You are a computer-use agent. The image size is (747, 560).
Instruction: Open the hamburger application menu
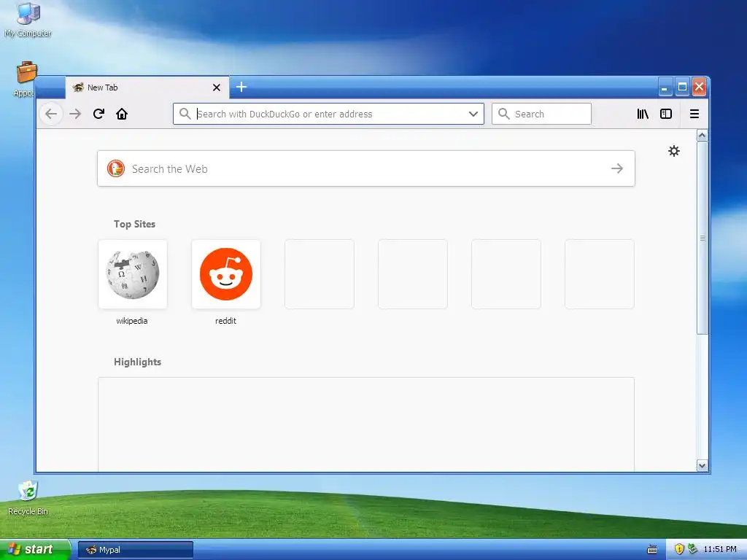[x=694, y=114]
